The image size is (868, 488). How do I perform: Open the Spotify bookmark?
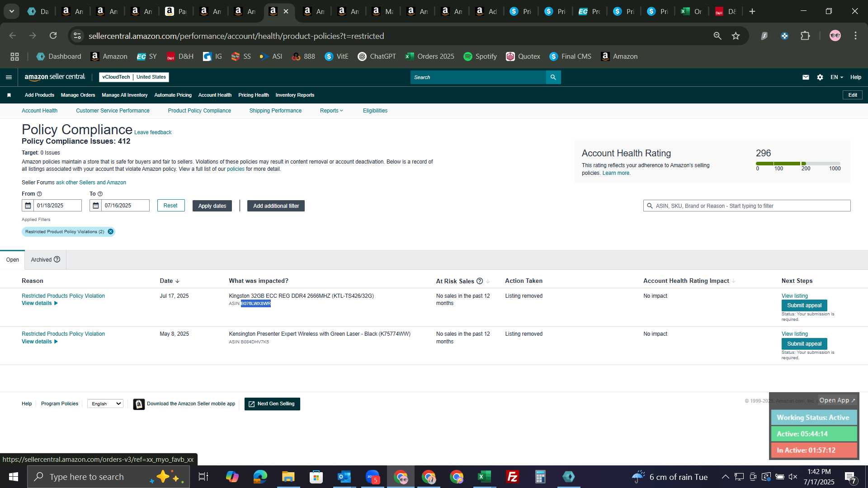(480, 56)
